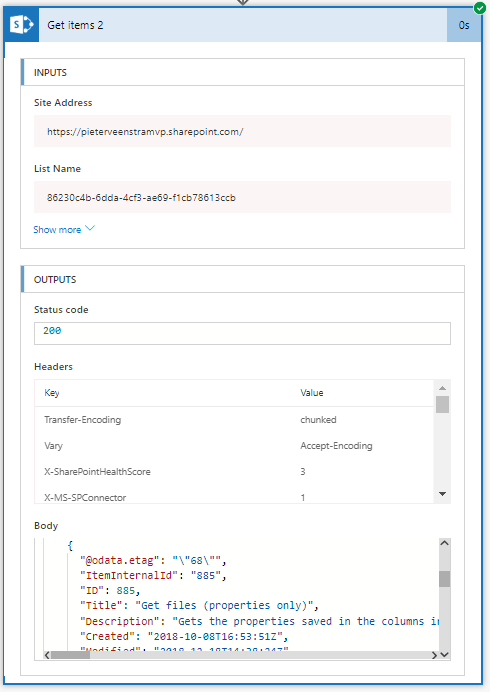Click the Body horizontal scrollbar thumb
The width and height of the screenshot is (490, 692).
point(70,655)
